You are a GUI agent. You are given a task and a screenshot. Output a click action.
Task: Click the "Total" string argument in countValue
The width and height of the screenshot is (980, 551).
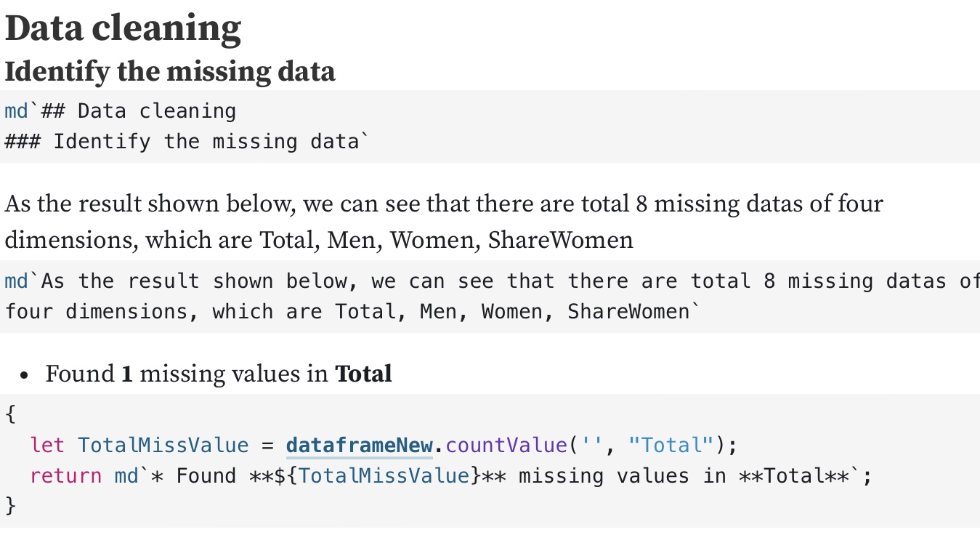click(667, 445)
